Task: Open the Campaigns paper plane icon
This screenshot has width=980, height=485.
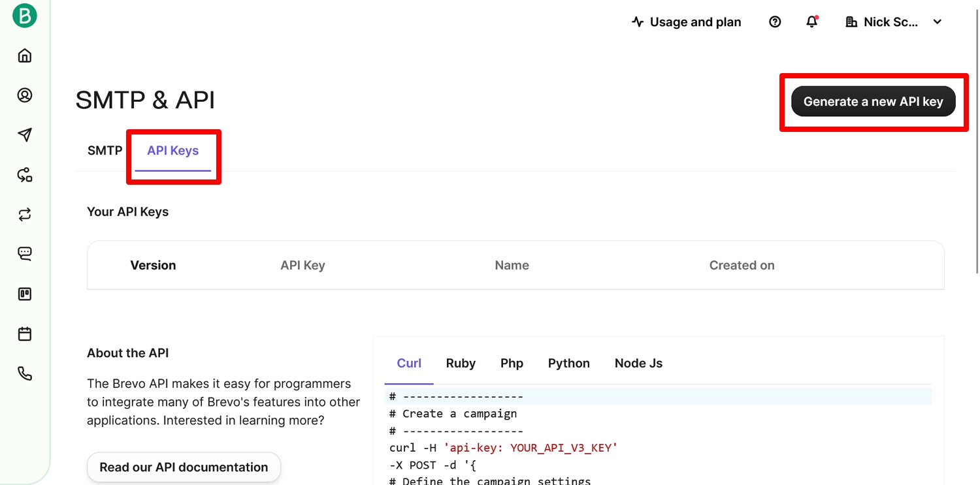Action: (x=25, y=135)
